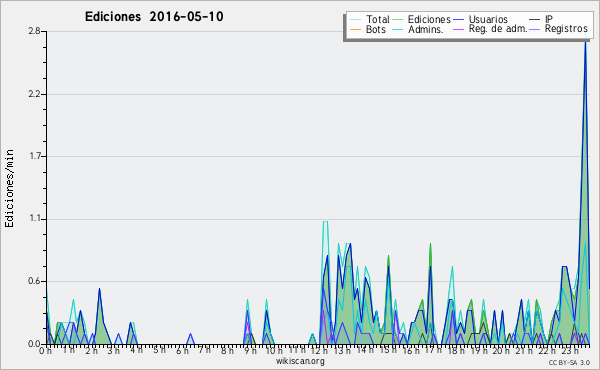Click the '23 h' x-axis label

(x=570, y=351)
